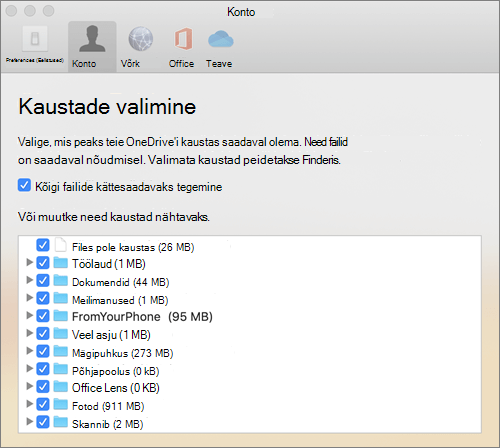Image resolution: width=500 pixels, height=448 pixels.
Task: Select the 'Mägipuhkus (273 MB)' row text
Action: pos(123,353)
